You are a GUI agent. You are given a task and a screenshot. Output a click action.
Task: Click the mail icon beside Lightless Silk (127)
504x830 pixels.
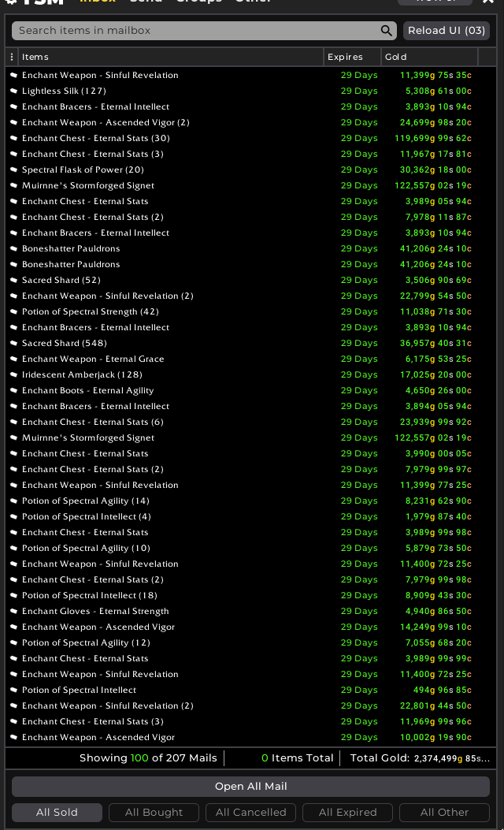(x=13, y=91)
